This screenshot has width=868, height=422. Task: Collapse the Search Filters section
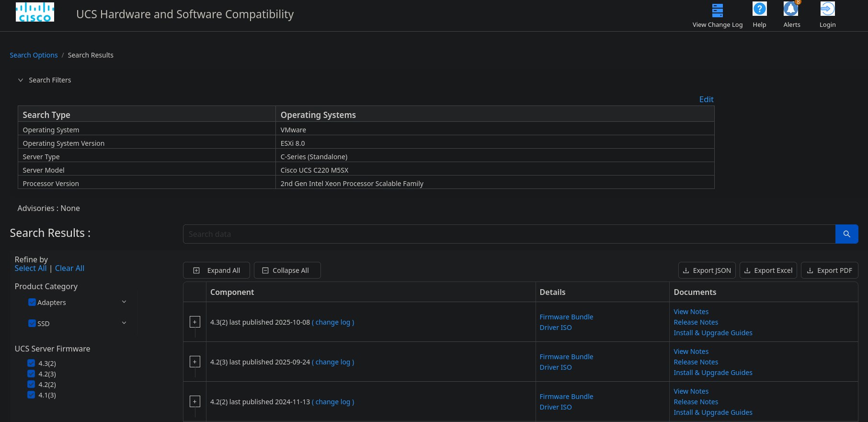point(21,80)
